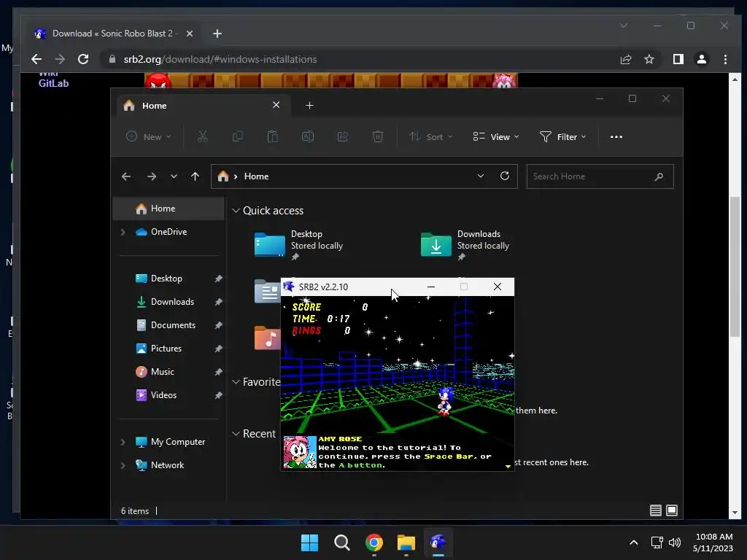Expand address bar history dropdown
Viewport: 747px width, 560px height.
481,176
